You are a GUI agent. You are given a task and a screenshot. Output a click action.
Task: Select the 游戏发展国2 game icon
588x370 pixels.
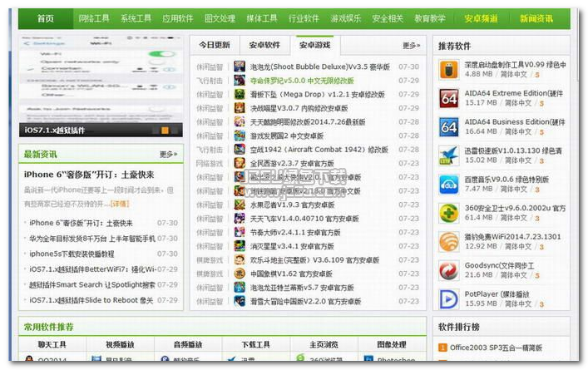pyautogui.click(x=240, y=136)
